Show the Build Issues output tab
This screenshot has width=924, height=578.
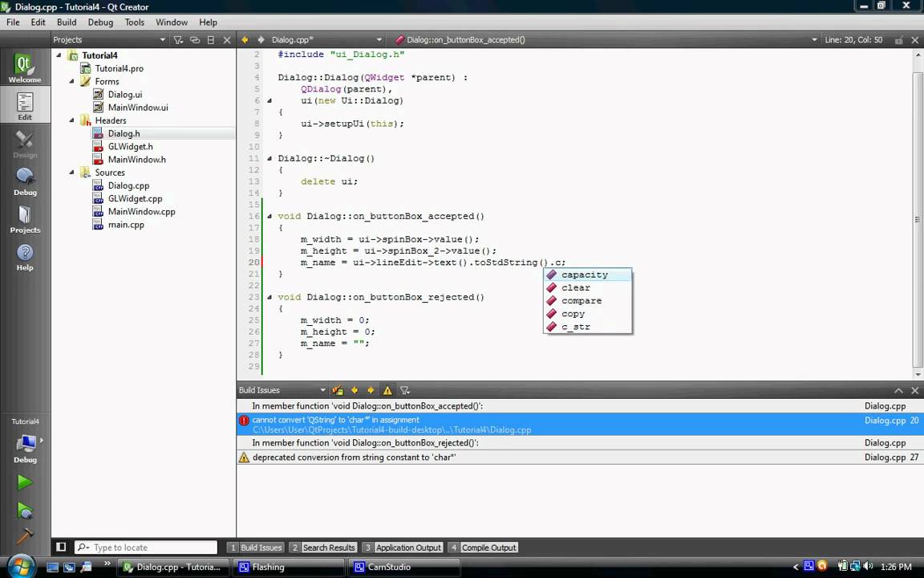point(256,547)
